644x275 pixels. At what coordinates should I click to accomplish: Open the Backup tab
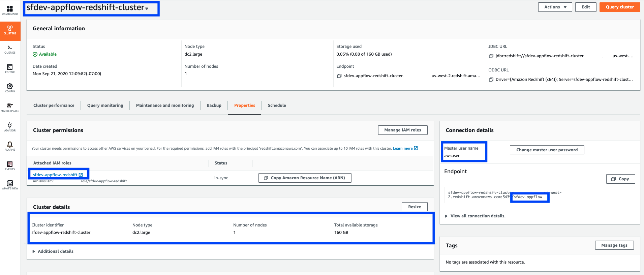[214, 105]
